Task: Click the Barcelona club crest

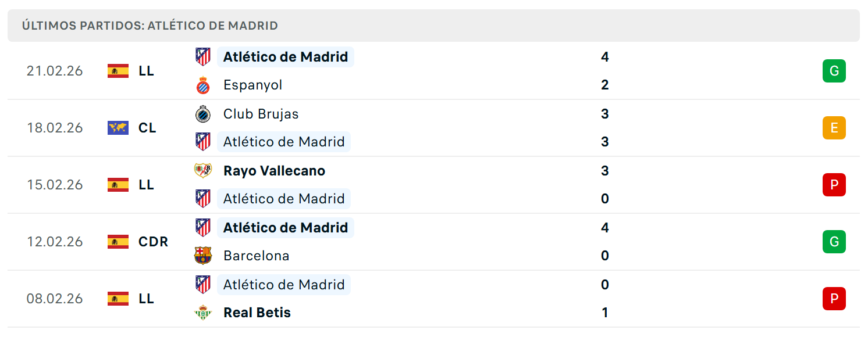Action: 203,256
